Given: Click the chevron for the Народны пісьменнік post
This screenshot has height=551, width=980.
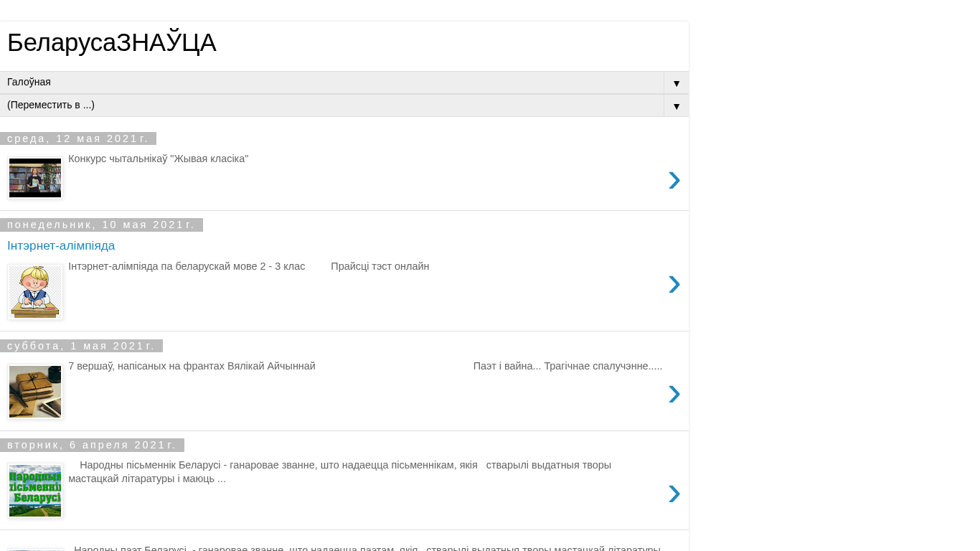Looking at the screenshot, I should [x=674, y=494].
